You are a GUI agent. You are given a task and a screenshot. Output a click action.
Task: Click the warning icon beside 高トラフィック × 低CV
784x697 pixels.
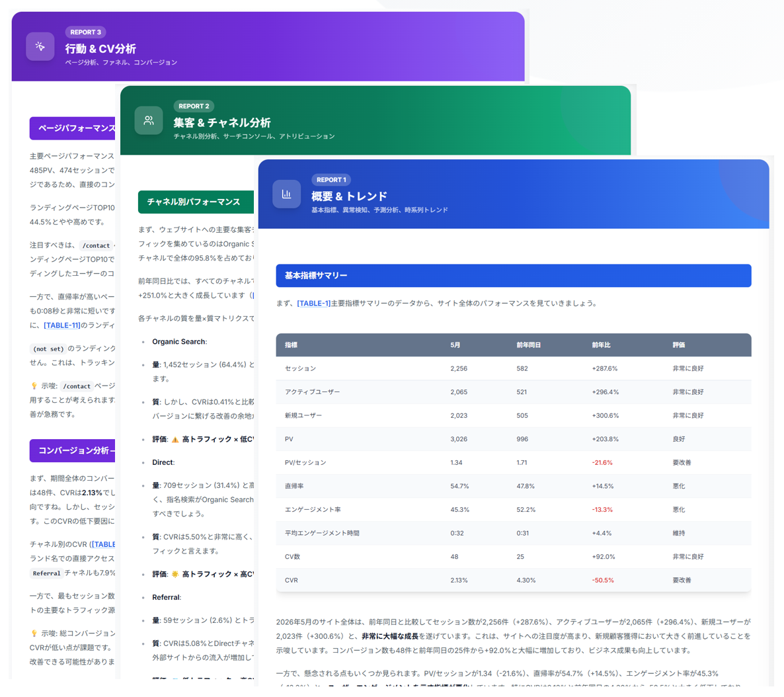pyautogui.click(x=175, y=439)
